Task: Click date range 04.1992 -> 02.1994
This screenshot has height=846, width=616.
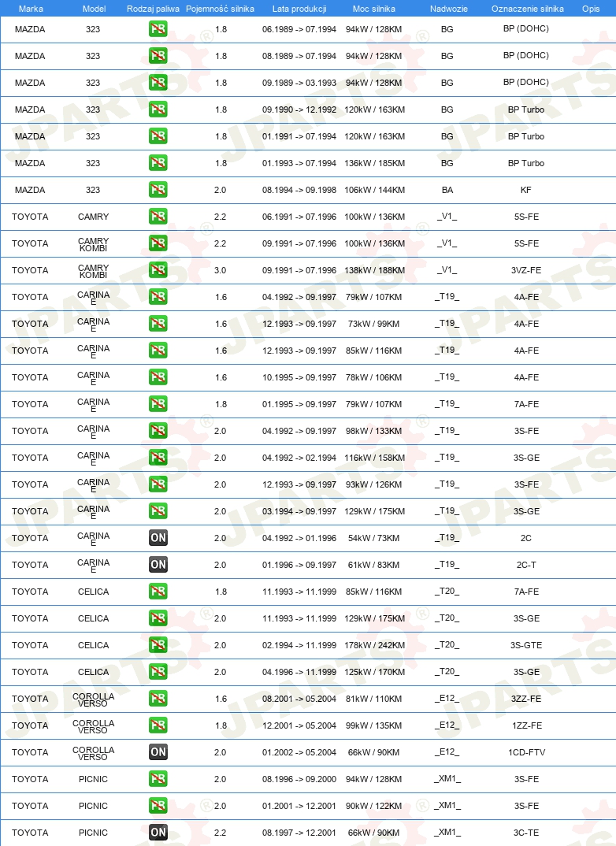Action: (x=299, y=458)
